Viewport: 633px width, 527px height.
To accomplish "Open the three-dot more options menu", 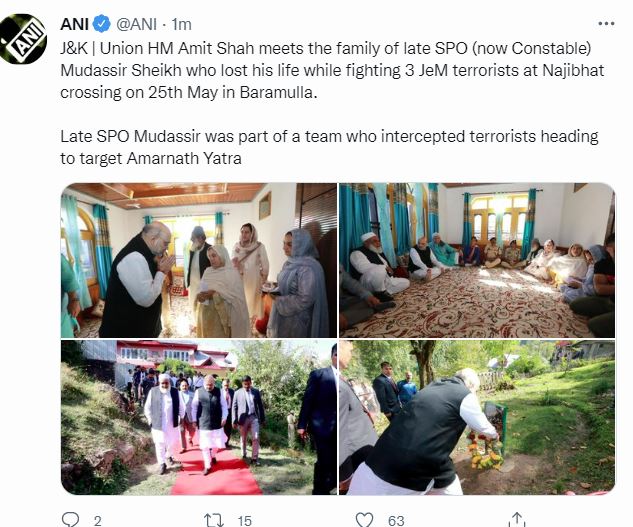I will click(606, 24).
